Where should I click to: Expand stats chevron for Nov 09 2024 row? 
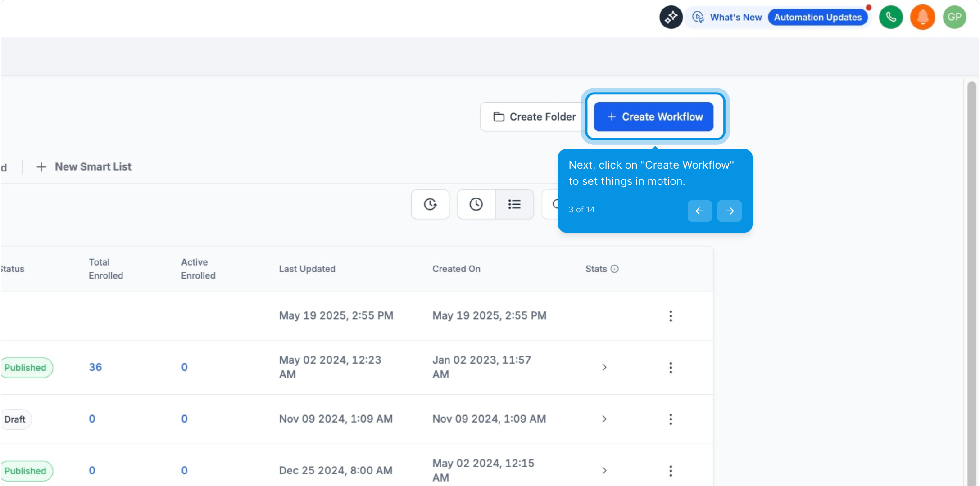[604, 419]
